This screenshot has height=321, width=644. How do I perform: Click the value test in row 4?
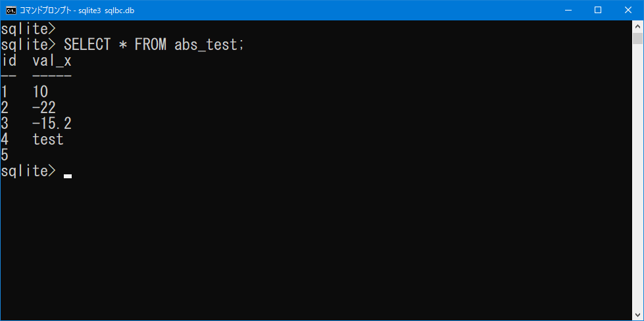point(48,139)
